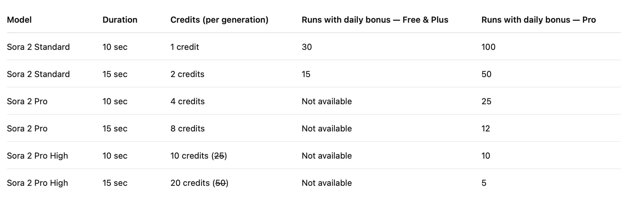Viewport: 644px width, 202px height.
Task: Click the strikethrough 50 credits value
Action: 220,183
